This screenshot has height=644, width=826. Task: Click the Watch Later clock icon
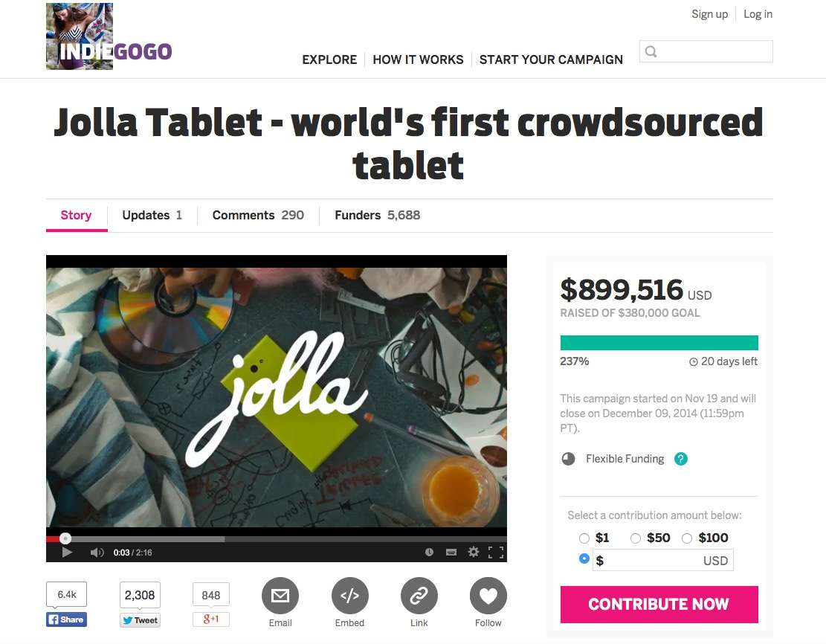pos(429,553)
